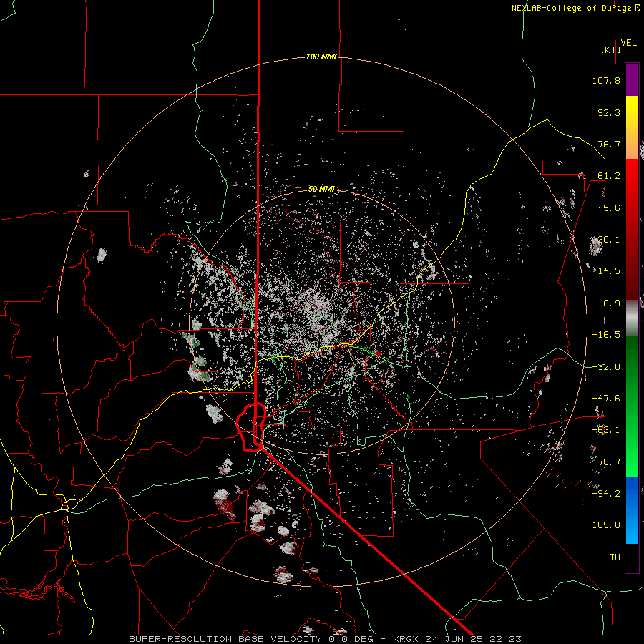Click the 92.3 velocity scale value
This screenshot has height=644, width=644.
tap(609, 112)
